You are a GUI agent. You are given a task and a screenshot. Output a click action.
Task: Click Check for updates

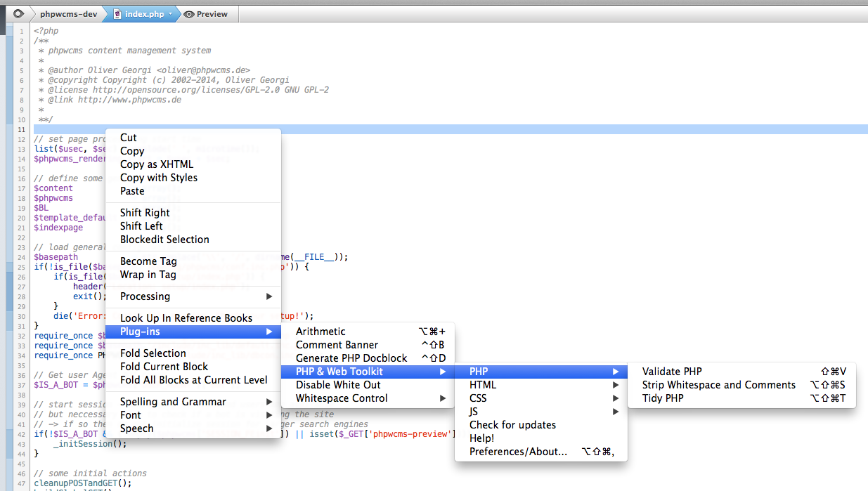[512, 425]
